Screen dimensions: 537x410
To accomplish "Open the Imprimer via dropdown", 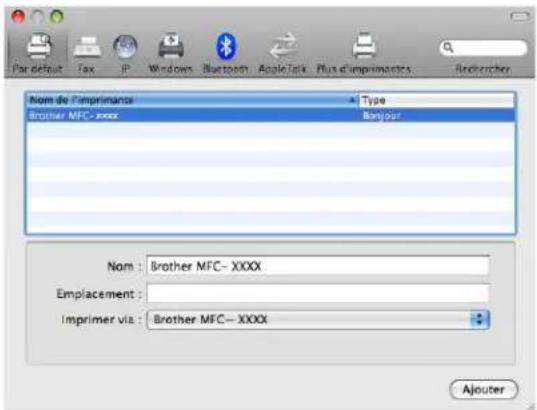I will point(318,320).
